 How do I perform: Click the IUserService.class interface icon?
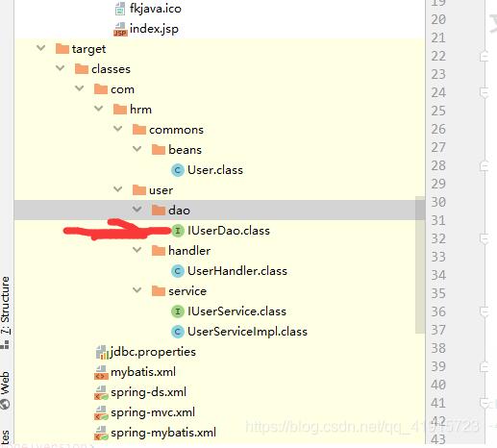click(x=178, y=311)
